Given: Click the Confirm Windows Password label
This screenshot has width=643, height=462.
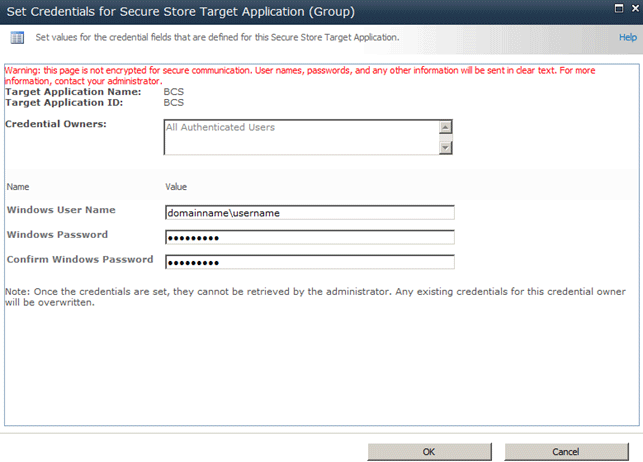Looking at the screenshot, I should pyautogui.click(x=80, y=260).
